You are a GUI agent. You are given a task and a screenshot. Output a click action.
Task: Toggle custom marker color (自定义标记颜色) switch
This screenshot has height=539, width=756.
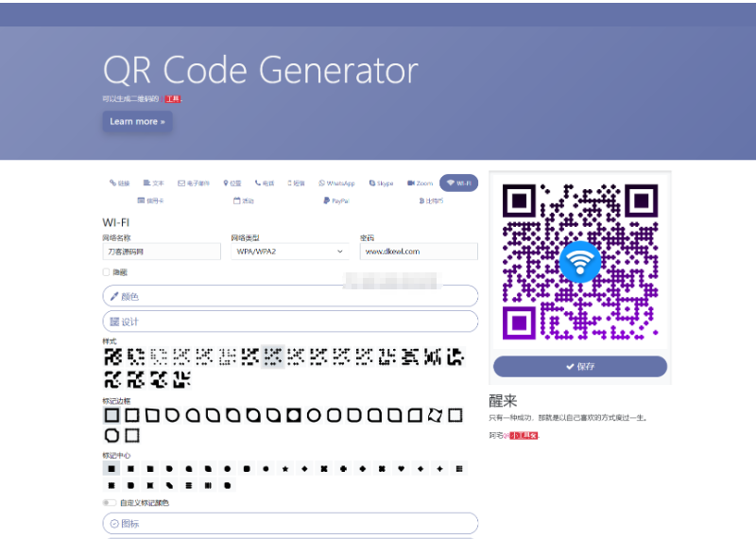tap(110, 503)
